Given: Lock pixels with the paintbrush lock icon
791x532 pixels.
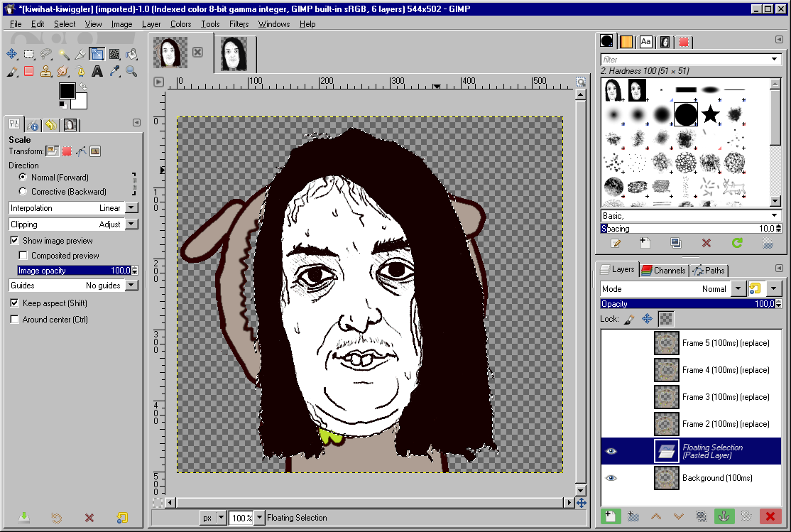Looking at the screenshot, I should (x=629, y=319).
